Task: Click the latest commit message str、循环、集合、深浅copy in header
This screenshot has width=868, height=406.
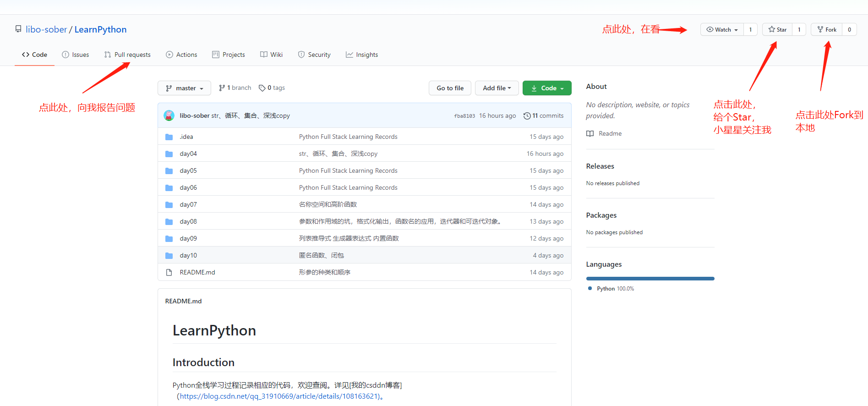Action: (251, 116)
